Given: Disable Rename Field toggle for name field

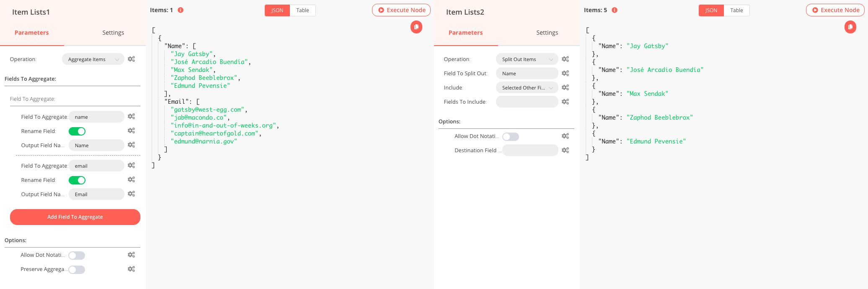Looking at the screenshot, I should pos(77,131).
